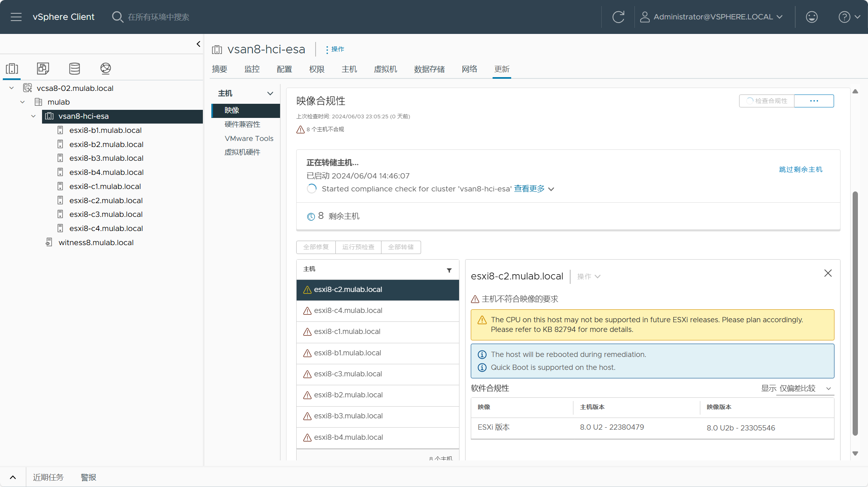Viewport: 868px width, 487px height.
Task: Open the hamburger navigation menu
Action: coord(16,17)
